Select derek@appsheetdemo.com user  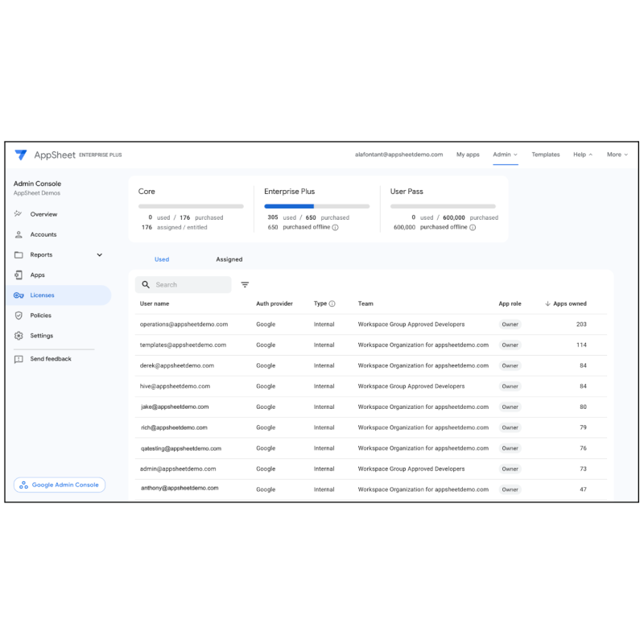tap(176, 365)
